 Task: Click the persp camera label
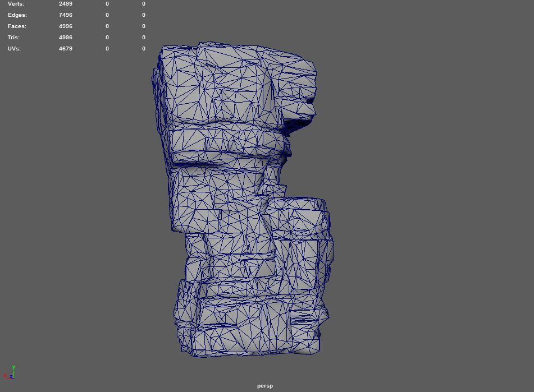[x=265, y=386]
